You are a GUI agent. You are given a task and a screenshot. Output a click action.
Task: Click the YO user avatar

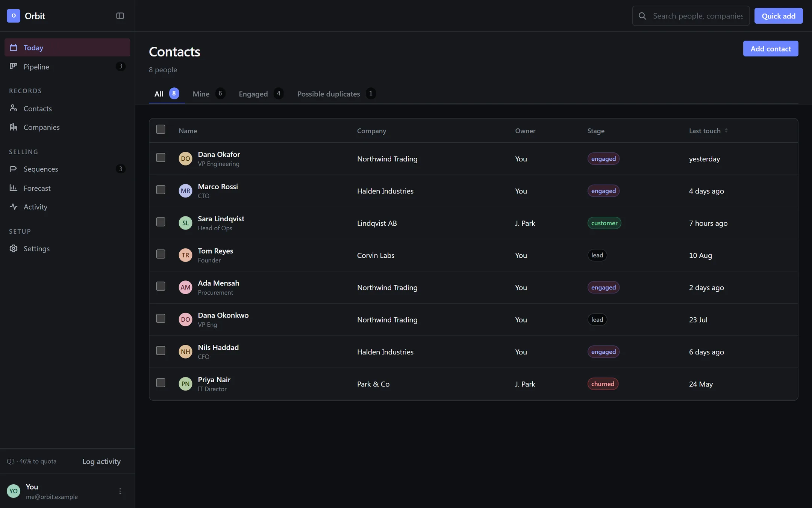(14, 491)
